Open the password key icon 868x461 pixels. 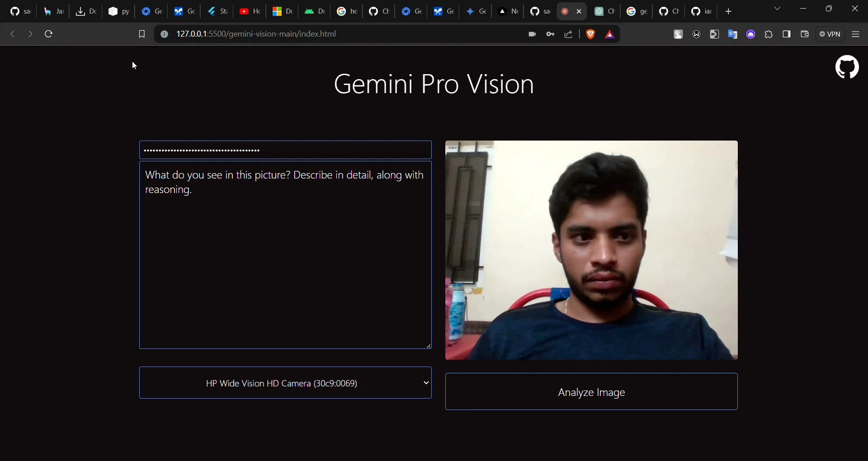[550, 34]
